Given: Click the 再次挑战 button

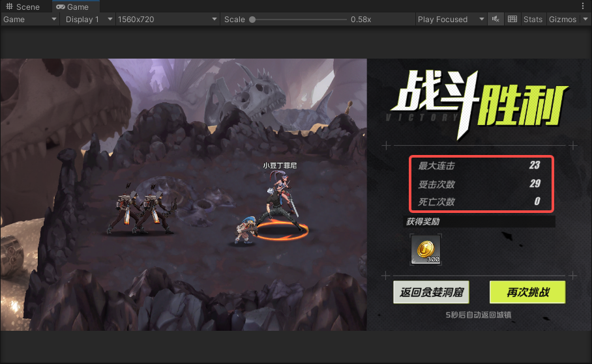Looking at the screenshot, I should pos(527,292).
